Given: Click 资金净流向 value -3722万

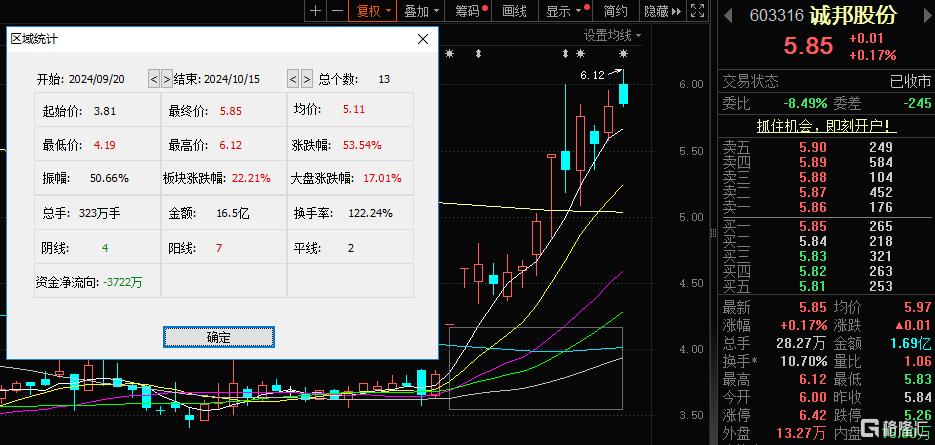Looking at the screenshot, I should click(122, 282).
